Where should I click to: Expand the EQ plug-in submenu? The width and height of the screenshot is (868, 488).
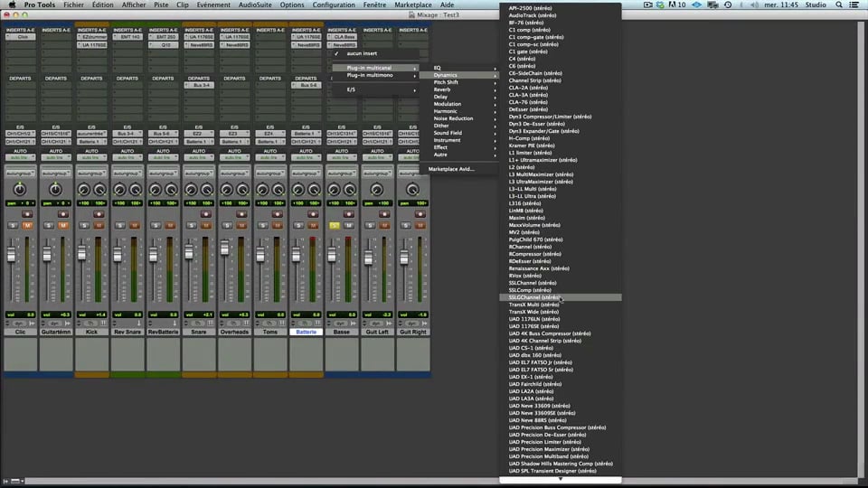[x=460, y=68]
